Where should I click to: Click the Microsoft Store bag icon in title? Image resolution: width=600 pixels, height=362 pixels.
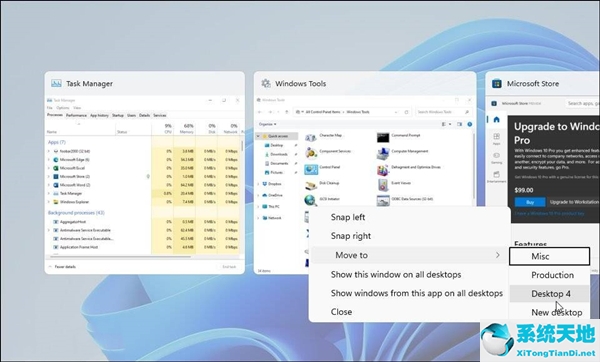(497, 83)
